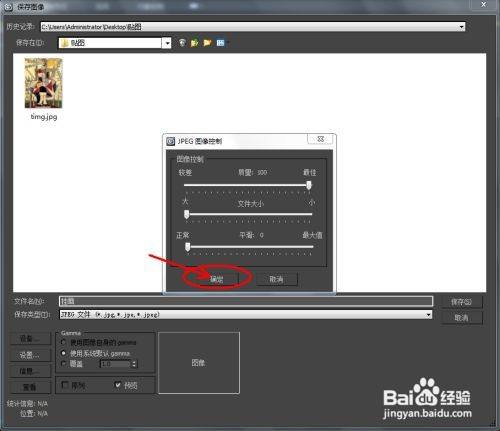Viewport: 500px width, 431px height.
Task: Enable the 序列 checkbox
Action: pyautogui.click(x=65, y=385)
